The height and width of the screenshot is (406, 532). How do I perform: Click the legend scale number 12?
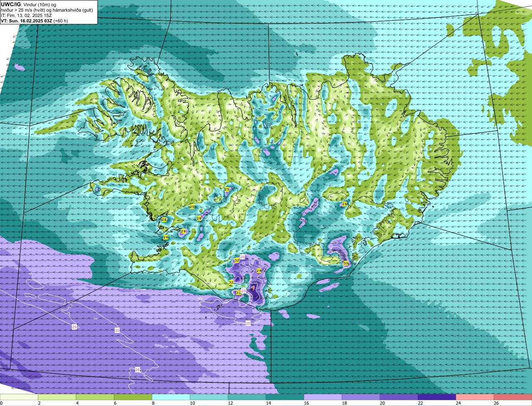pyautogui.click(x=230, y=403)
